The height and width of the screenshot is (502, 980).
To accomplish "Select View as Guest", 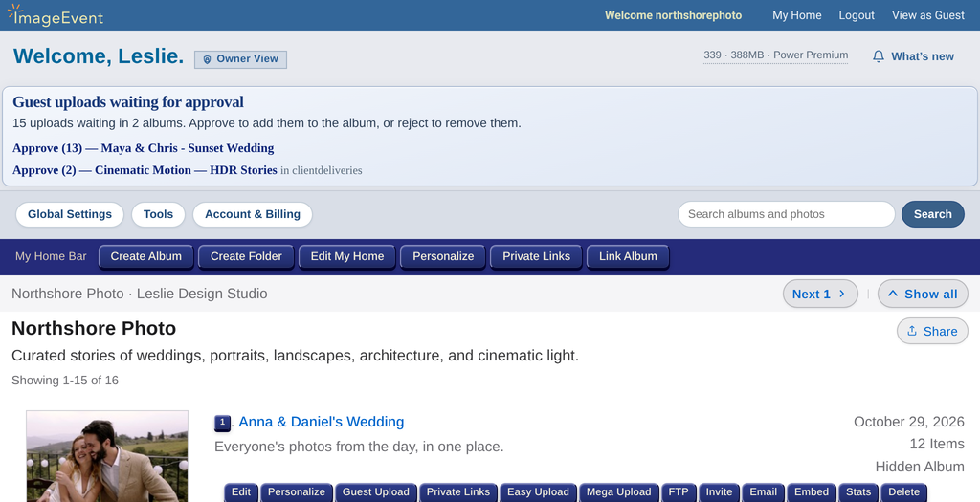I will (x=928, y=15).
